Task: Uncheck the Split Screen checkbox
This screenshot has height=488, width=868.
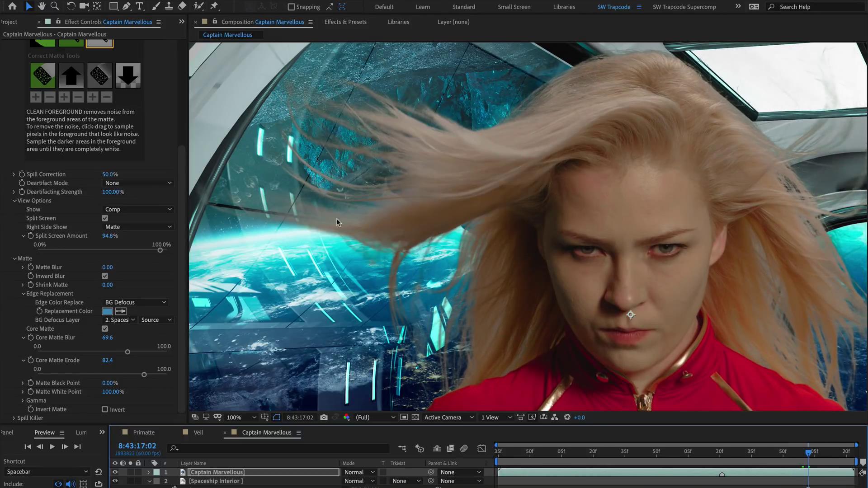Action: [x=105, y=218]
